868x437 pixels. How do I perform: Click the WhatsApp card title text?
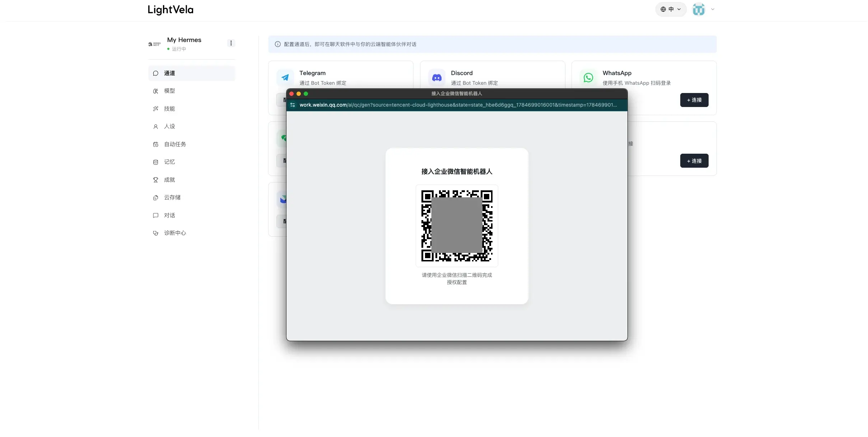coord(617,73)
